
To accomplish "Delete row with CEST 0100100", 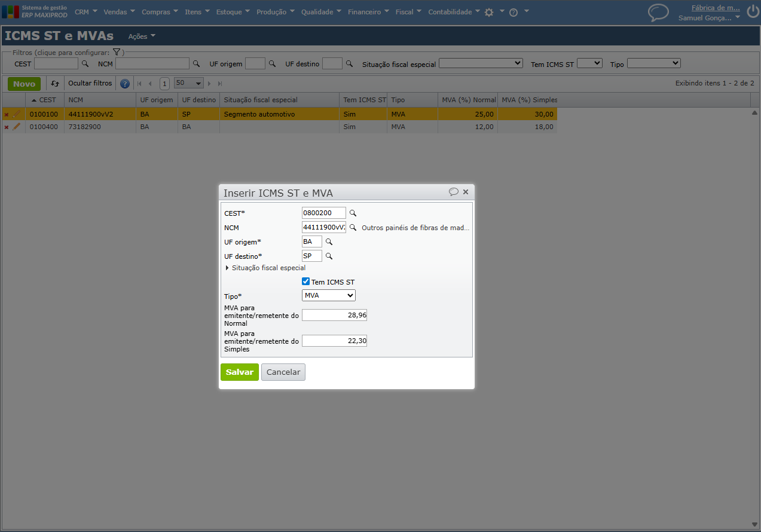I will click(7, 114).
